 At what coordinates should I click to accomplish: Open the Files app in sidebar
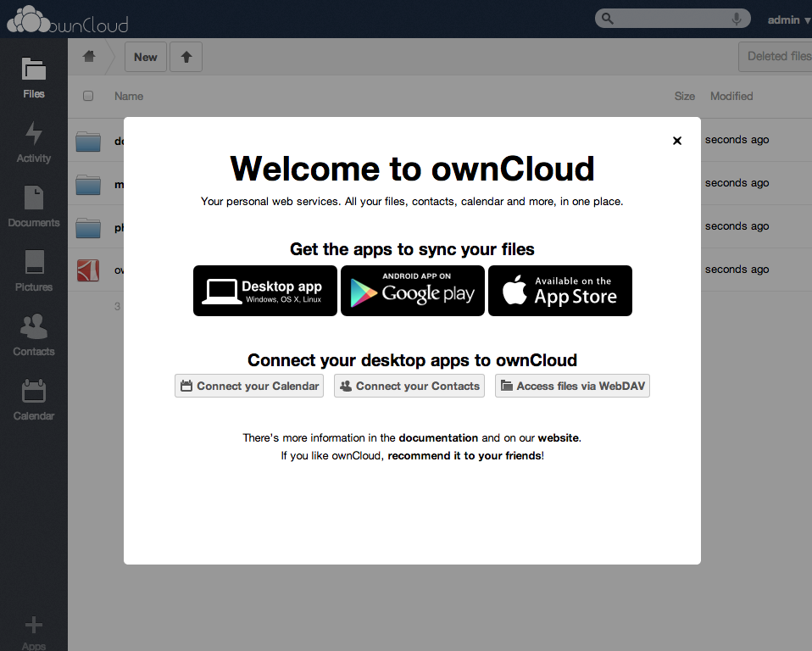coord(34,78)
